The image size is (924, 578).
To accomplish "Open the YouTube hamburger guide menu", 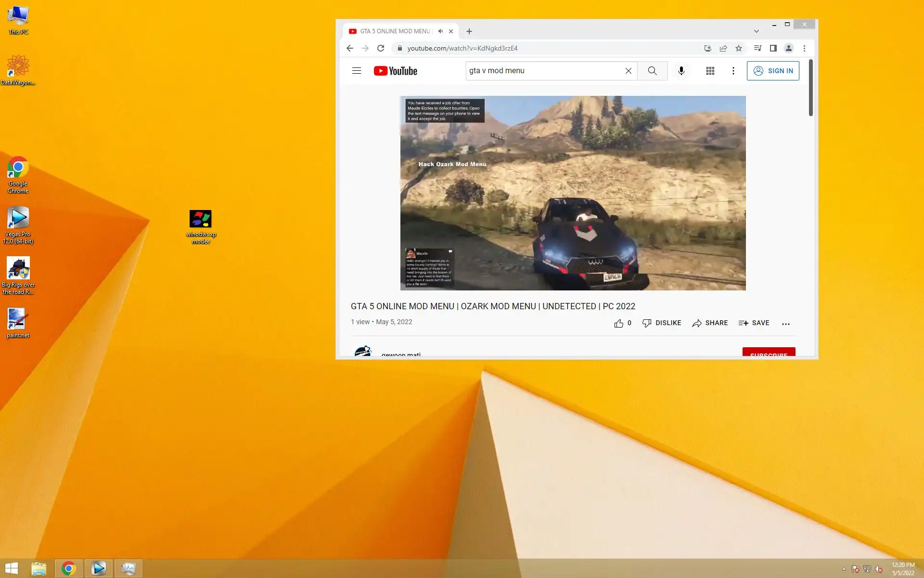I will [356, 71].
